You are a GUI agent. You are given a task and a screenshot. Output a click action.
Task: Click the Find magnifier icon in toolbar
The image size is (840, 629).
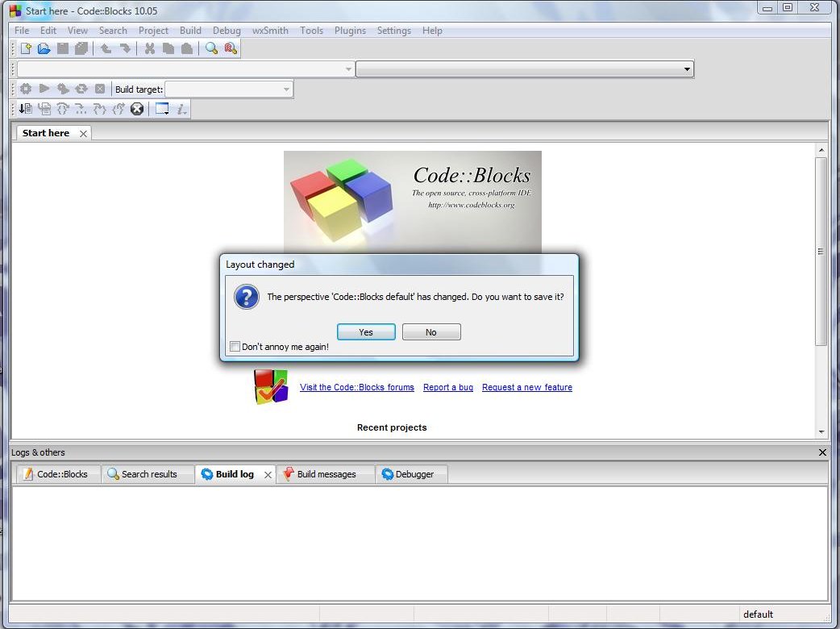point(211,48)
